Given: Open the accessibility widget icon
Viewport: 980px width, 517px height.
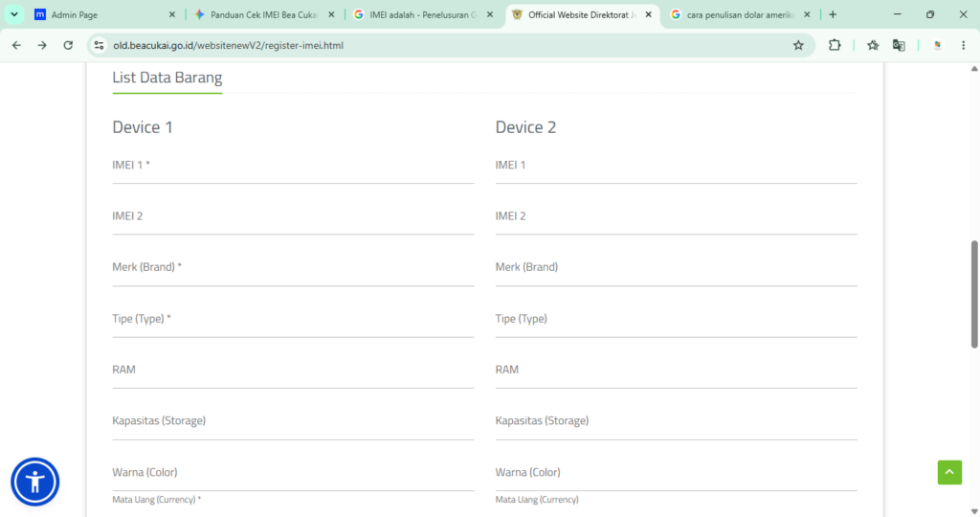Looking at the screenshot, I should coord(35,482).
